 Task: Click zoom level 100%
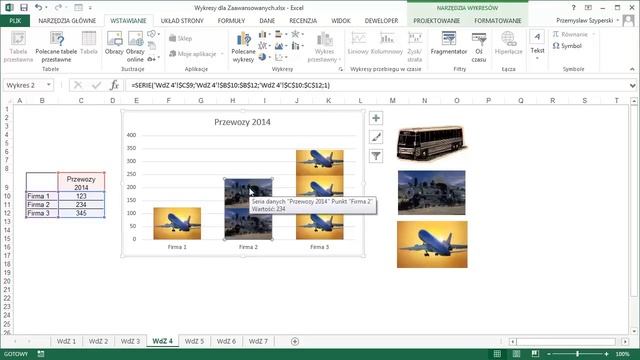622,354
